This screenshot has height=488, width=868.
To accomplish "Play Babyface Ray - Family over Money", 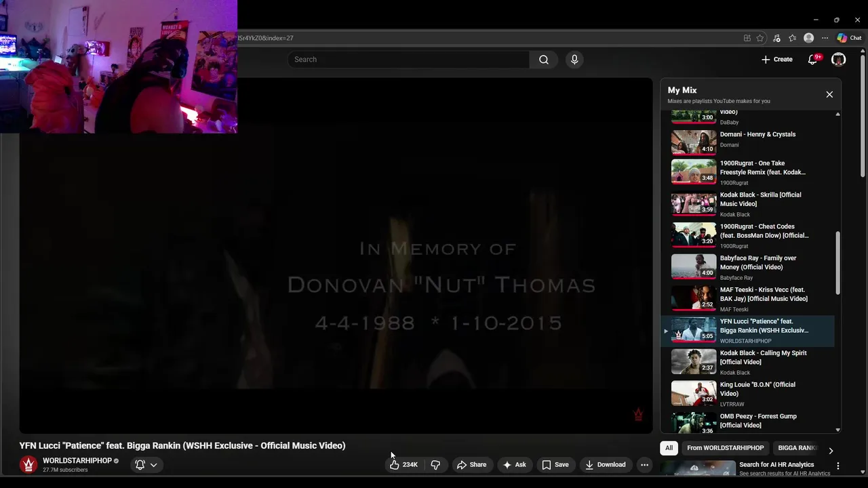I will click(x=748, y=267).
